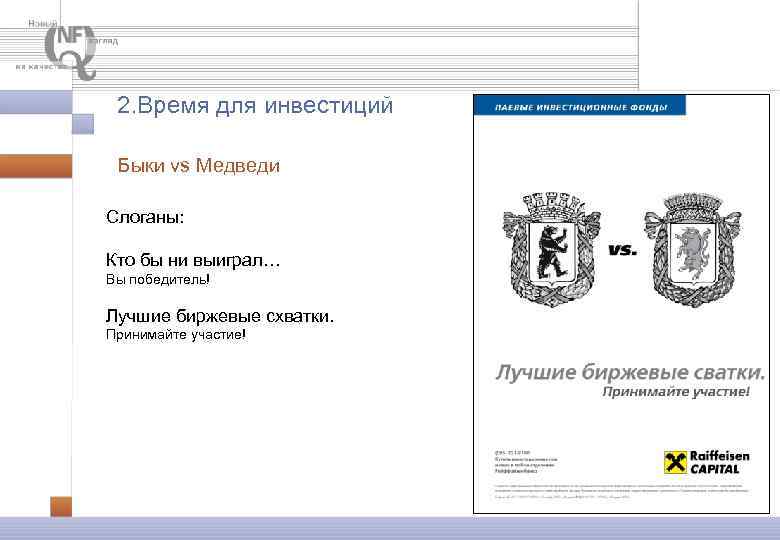The width and height of the screenshot is (780, 540).
Task: Click the small contact text block on poster
Action: tap(526, 462)
